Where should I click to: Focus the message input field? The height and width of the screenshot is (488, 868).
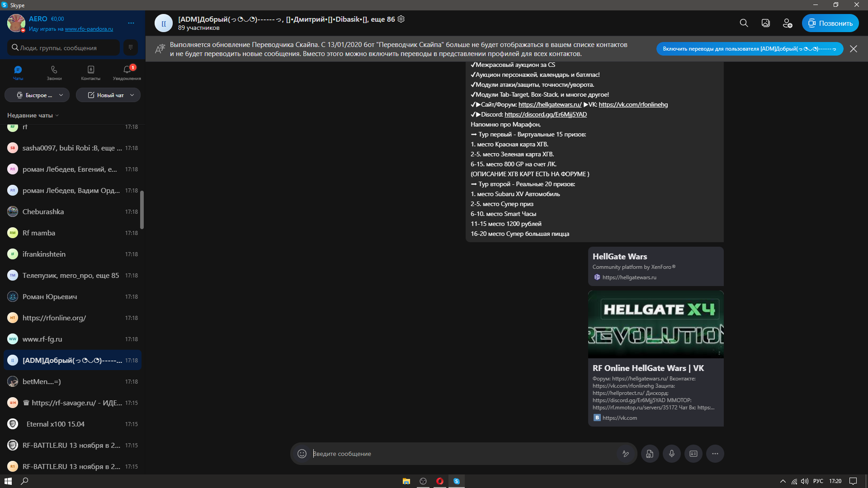tap(463, 454)
